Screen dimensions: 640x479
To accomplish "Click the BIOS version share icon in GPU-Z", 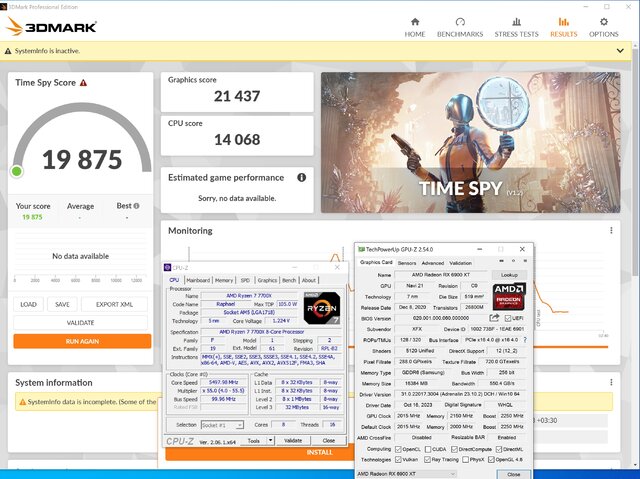I will click(x=496, y=315).
